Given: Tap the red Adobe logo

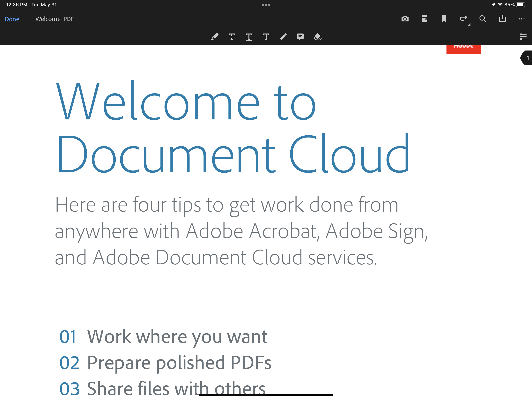Looking at the screenshot, I should coord(463,50).
